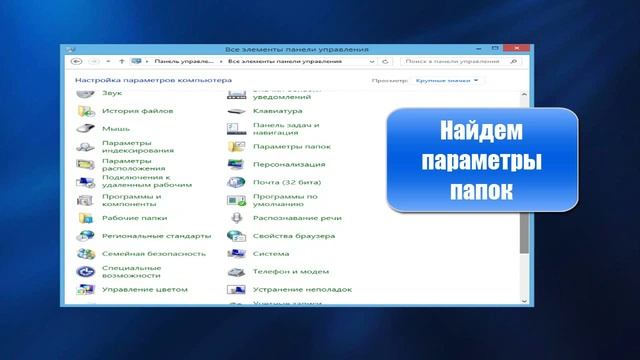The image size is (640, 360).
Task: Click Back navigation button
Action: (x=76, y=62)
